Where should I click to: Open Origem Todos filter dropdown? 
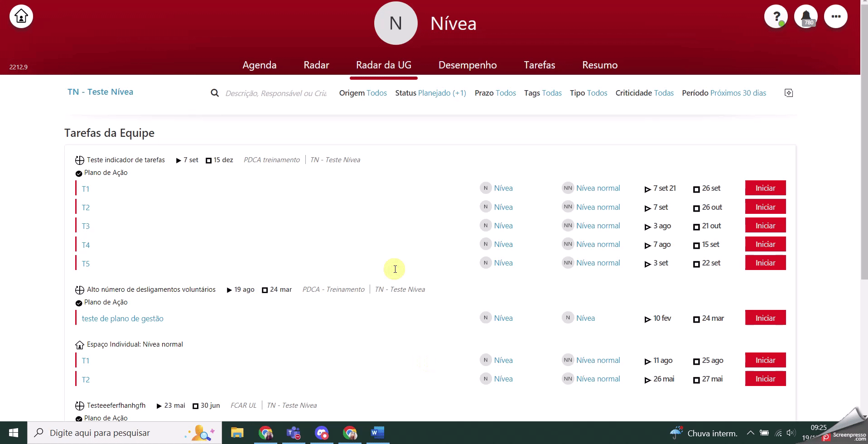point(363,93)
